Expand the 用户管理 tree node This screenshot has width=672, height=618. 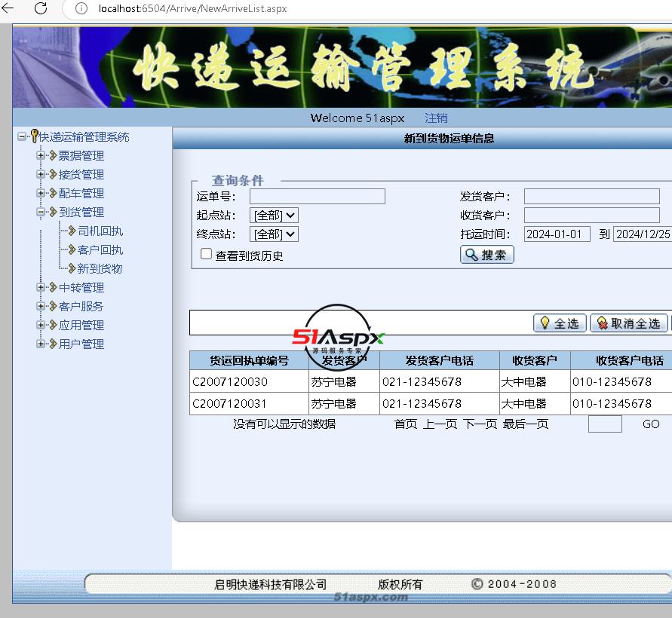pyautogui.click(x=41, y=344)
